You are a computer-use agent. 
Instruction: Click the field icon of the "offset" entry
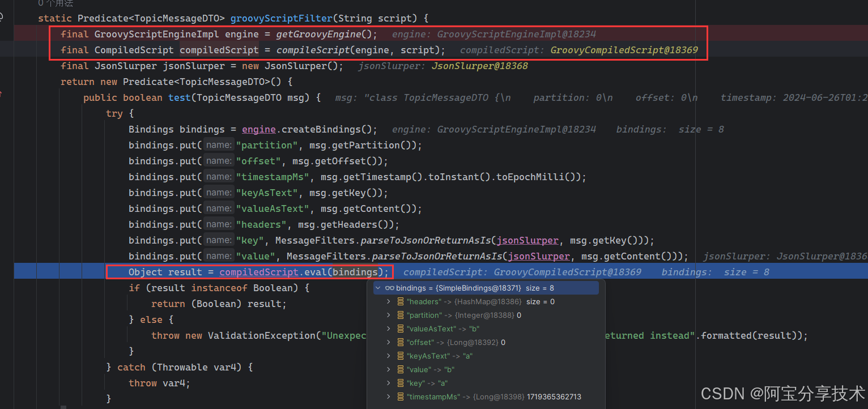pos(401,343)
